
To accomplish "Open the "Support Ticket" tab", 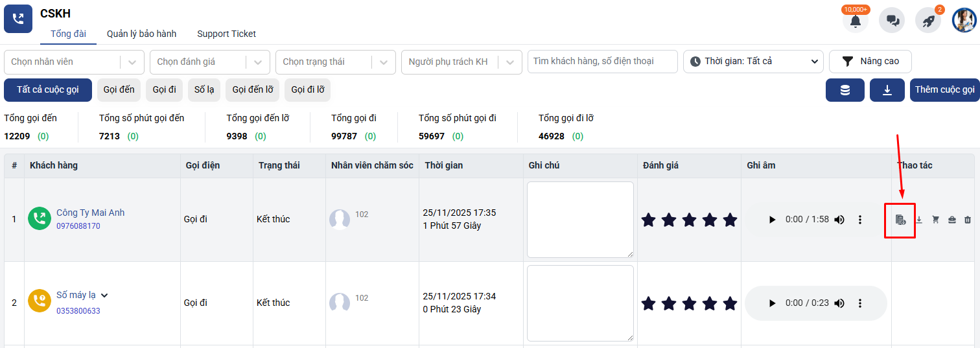I will [x=226, y=34].
